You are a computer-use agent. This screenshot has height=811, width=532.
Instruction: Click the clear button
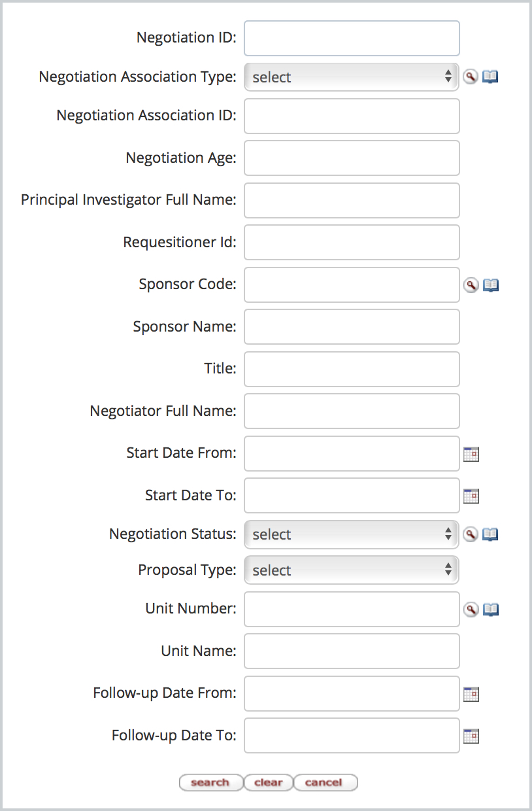pyautogui.click(x=268, y=782)
